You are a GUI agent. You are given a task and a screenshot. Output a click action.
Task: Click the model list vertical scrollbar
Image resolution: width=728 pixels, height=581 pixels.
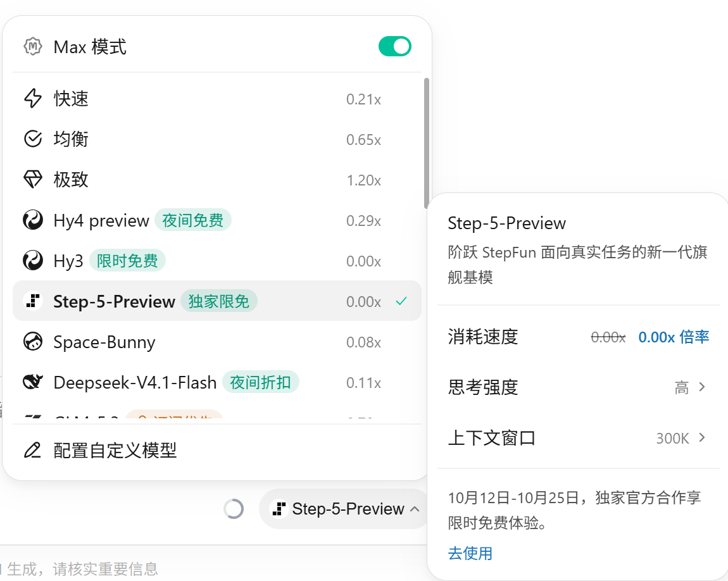(426, 144)
